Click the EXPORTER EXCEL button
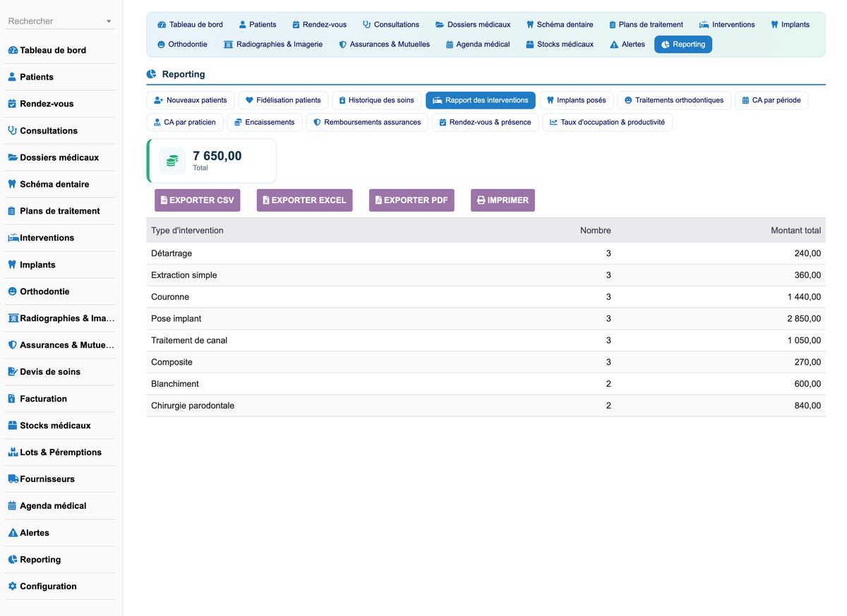The height and width of the screenshot is (616, 847). point(304,200)
